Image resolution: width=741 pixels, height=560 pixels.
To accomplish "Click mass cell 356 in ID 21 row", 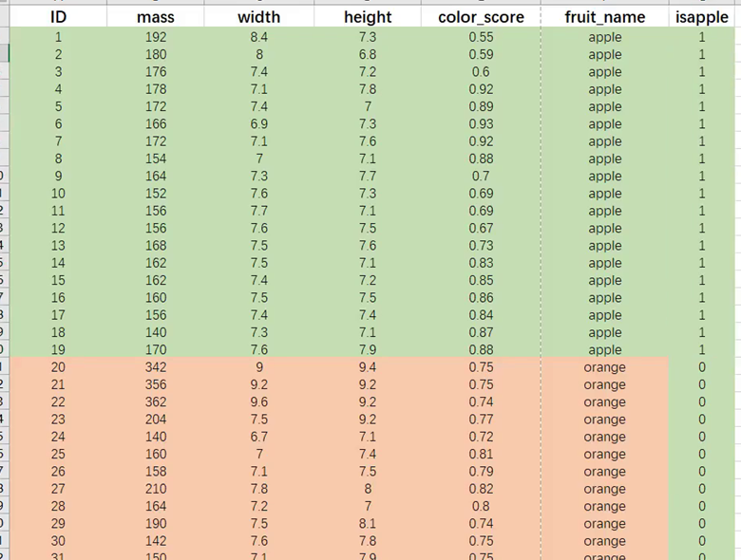I will coord(156,384).
